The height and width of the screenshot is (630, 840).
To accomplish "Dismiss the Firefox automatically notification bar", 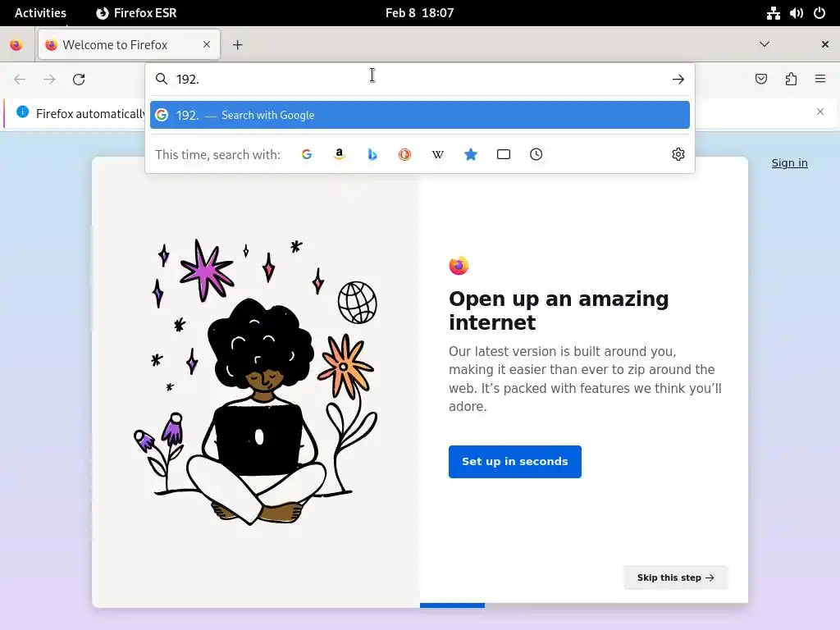I will pyautogui.click(x=820, y=112).
